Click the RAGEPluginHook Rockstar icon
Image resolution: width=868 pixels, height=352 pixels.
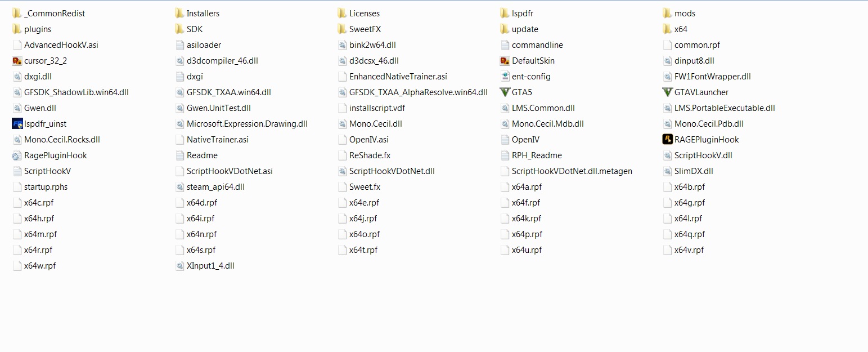tap(667, 139)
